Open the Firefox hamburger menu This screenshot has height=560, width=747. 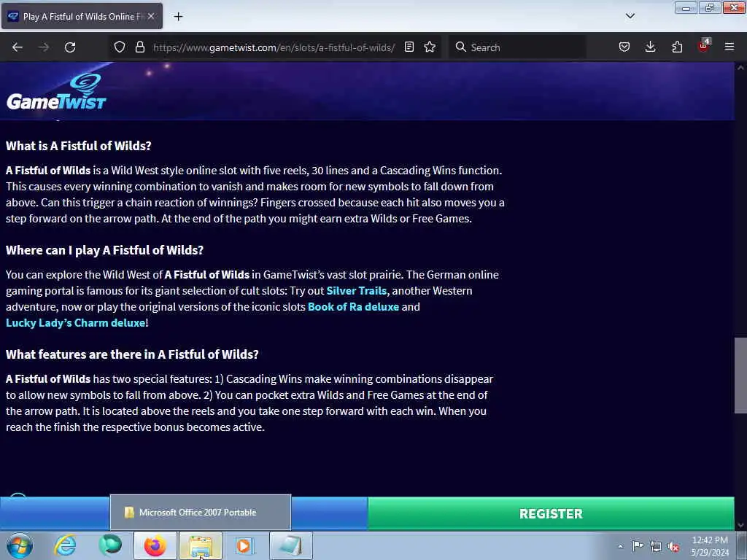click(x=729, y=47)
